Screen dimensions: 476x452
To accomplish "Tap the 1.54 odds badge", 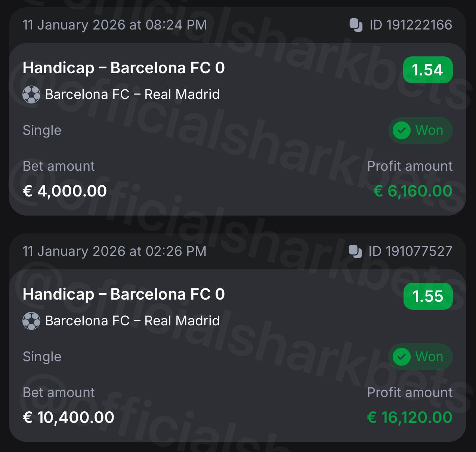I will click(x=427, y=70).
